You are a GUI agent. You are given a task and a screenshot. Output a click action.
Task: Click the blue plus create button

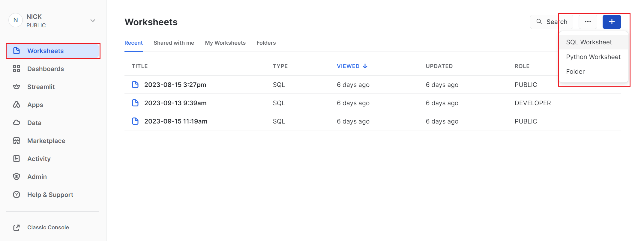(x=612, y=22)
